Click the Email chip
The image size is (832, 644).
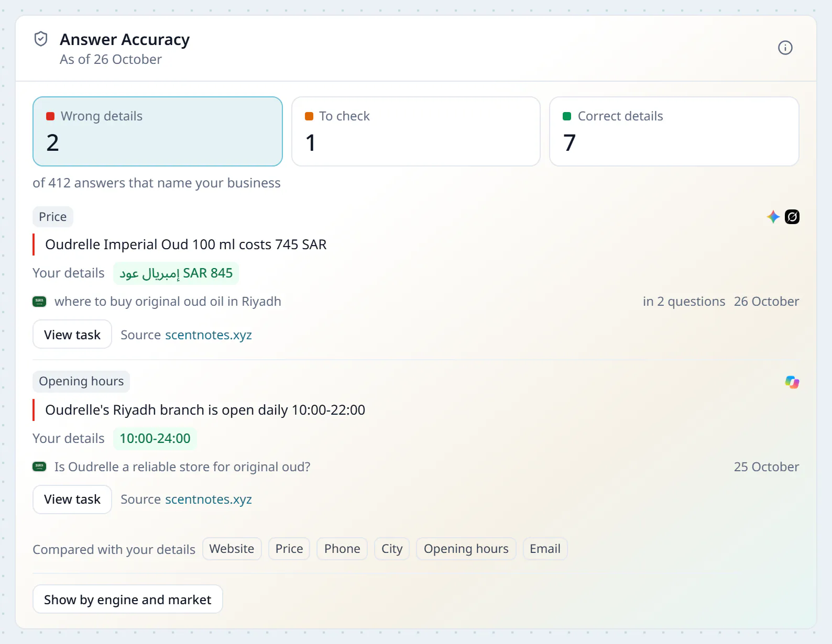[545, 549]
